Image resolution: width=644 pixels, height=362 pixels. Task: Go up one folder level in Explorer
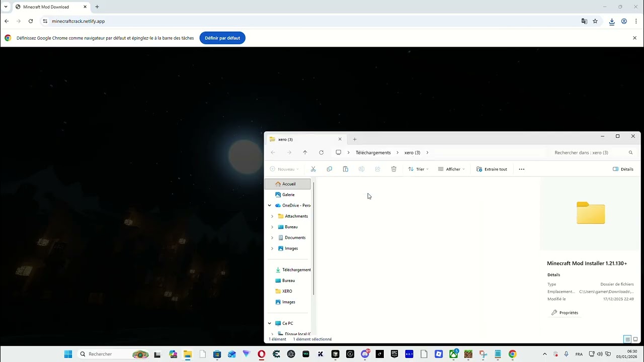click(x=305, y=152)
